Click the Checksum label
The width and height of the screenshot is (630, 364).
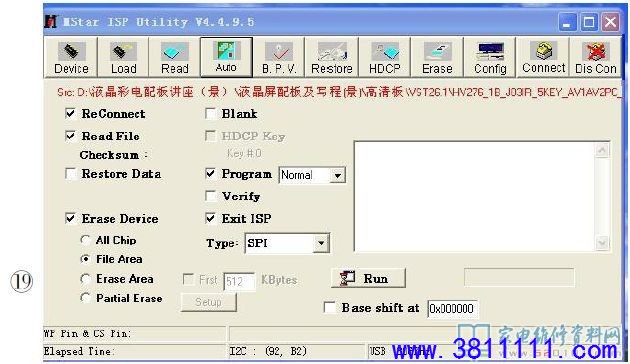114,155
